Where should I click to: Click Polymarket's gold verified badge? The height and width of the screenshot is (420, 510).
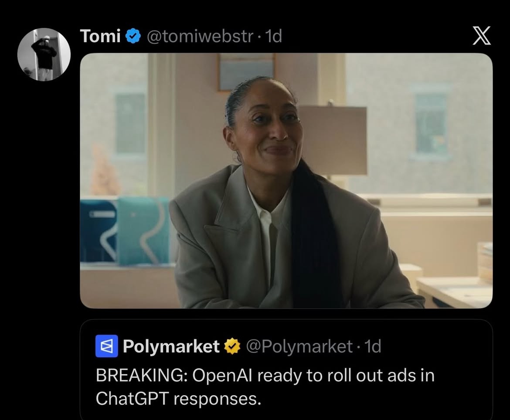pos(232,346)
